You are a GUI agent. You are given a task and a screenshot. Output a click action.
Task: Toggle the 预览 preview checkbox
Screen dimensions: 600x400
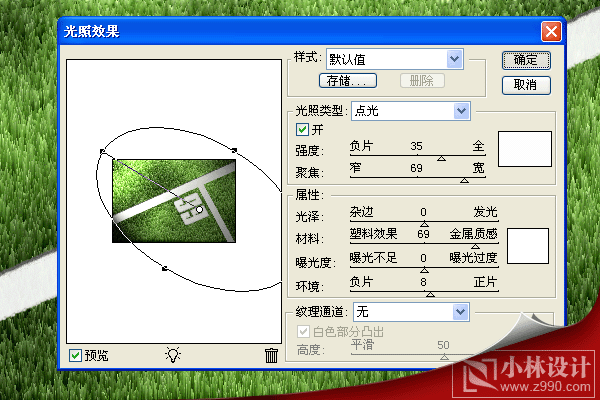[x=75, y=355]
